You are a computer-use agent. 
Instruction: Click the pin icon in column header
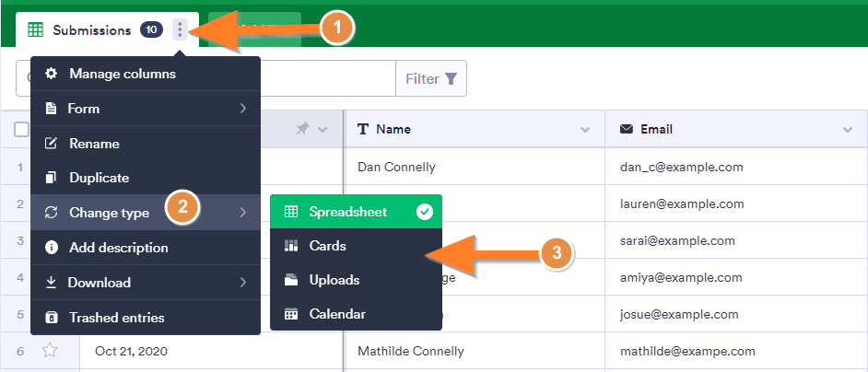point(302,130)
